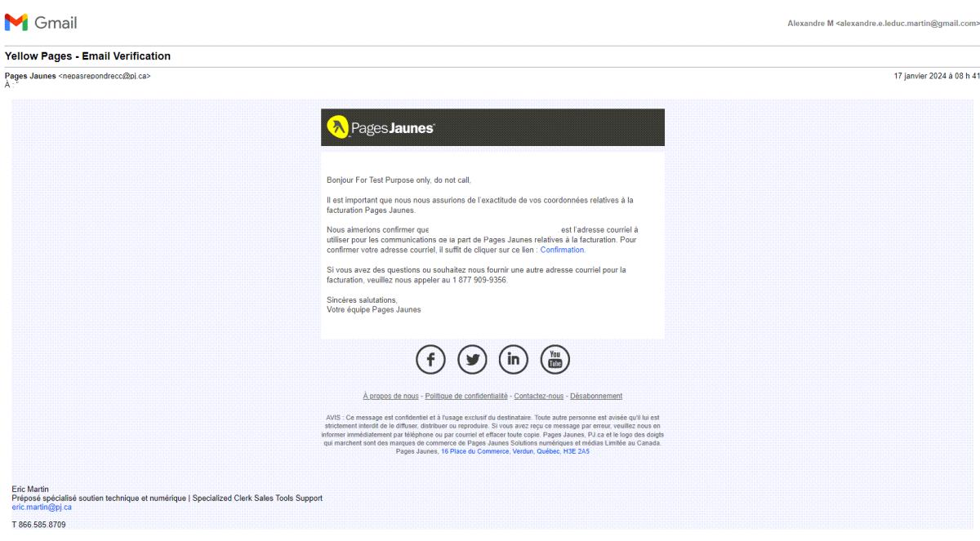Open Politique de confidentialité link

pos(466,396)
